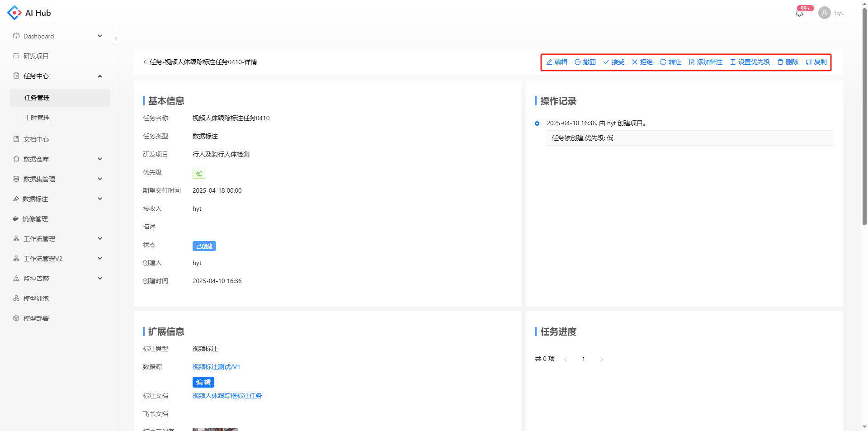Image resolution: width=868 pixels, height=431 pixels.
Task: Expand the 工作流管理V2 menu chevron
Action: [100, 258]
